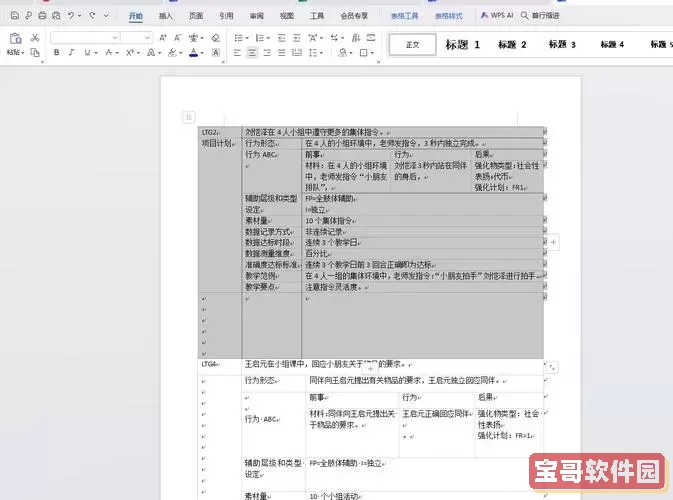Image resolution: width=673 pixels, height=500 pixels.
Task: Open the font name combo box
Action: click(x=85, y=38)
